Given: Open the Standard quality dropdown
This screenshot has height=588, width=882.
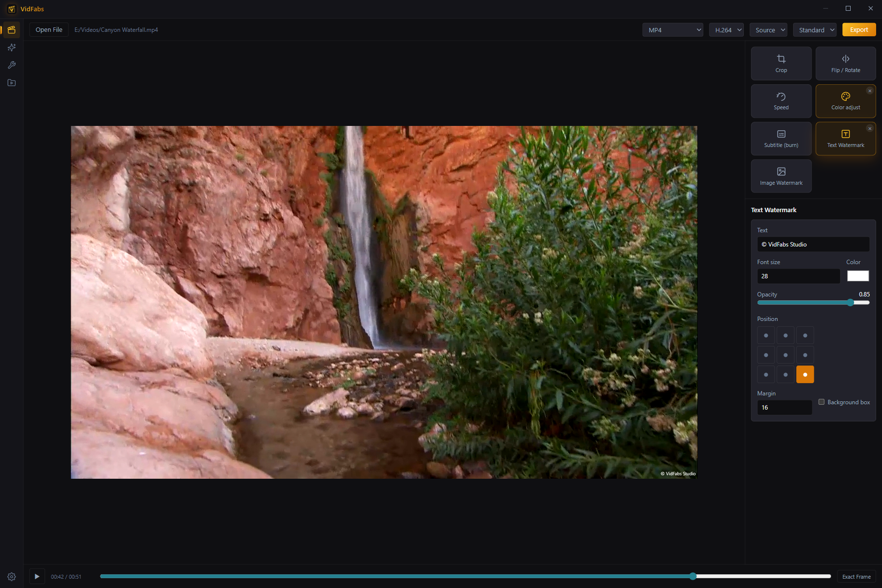Looking at the screenshot, I should [814, 30].
